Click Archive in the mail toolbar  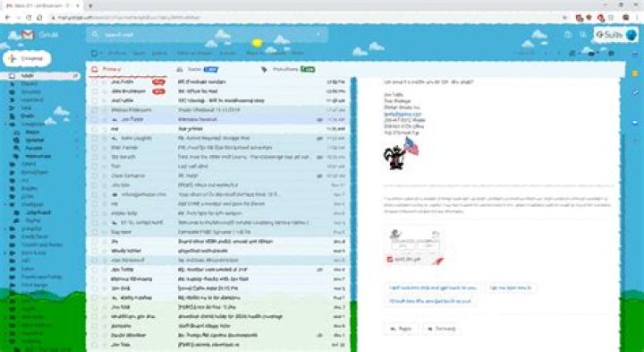coord(117,53)
